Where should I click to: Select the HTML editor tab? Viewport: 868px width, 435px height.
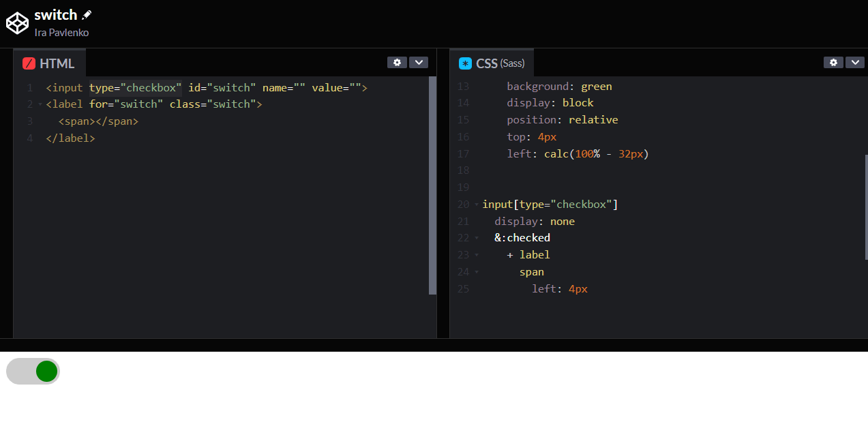(x=50, y=63)
